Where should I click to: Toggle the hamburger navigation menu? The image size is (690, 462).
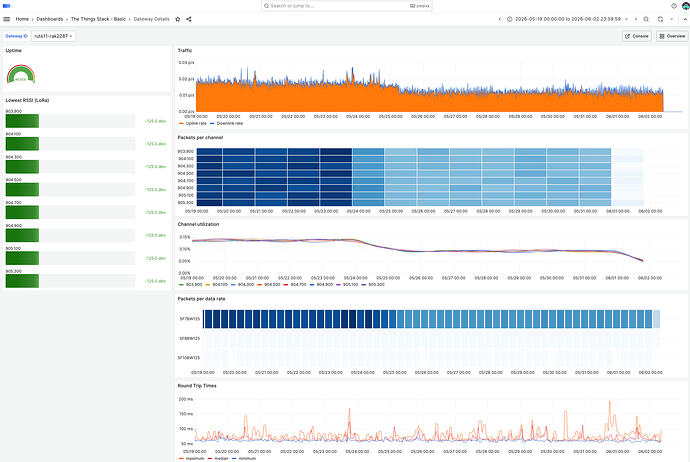pos(7,19)
